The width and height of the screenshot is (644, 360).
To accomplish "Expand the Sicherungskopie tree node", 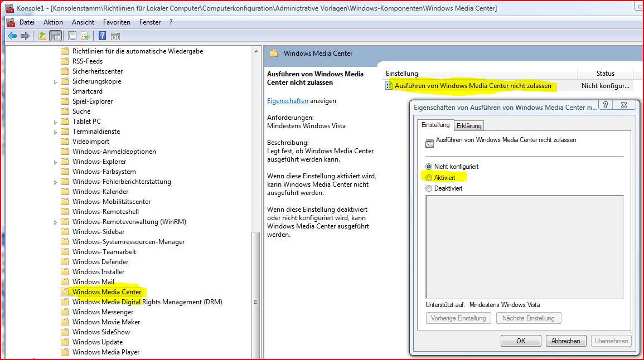I will (55, 82).
